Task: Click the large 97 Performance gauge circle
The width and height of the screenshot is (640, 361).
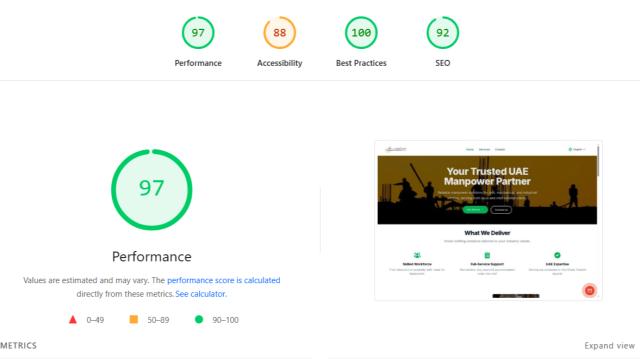Action: 152,189
